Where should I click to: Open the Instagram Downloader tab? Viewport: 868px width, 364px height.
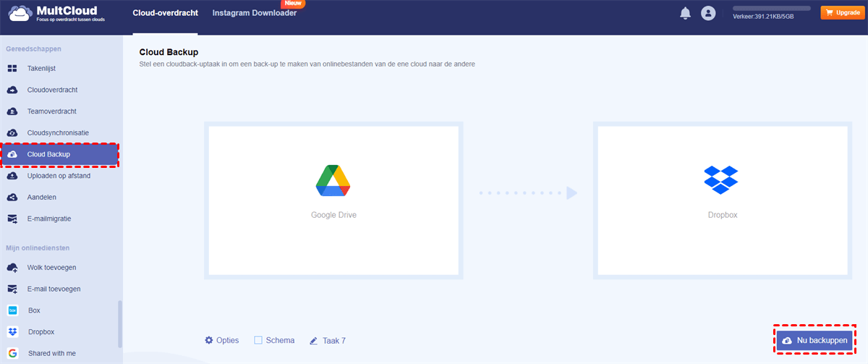[x=255, y=13]
